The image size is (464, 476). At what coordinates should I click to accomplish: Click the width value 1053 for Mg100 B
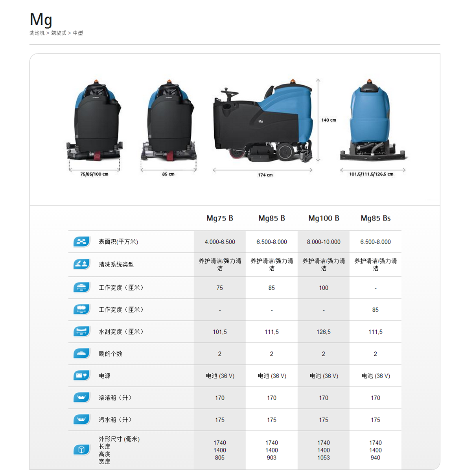point(324,458)
